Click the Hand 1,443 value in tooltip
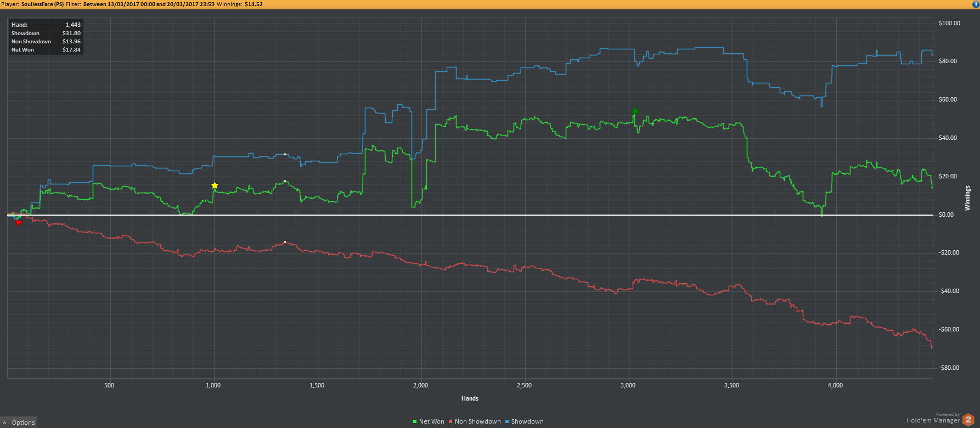The width and height of the screenshot is (980, 428). coord(73,25)
